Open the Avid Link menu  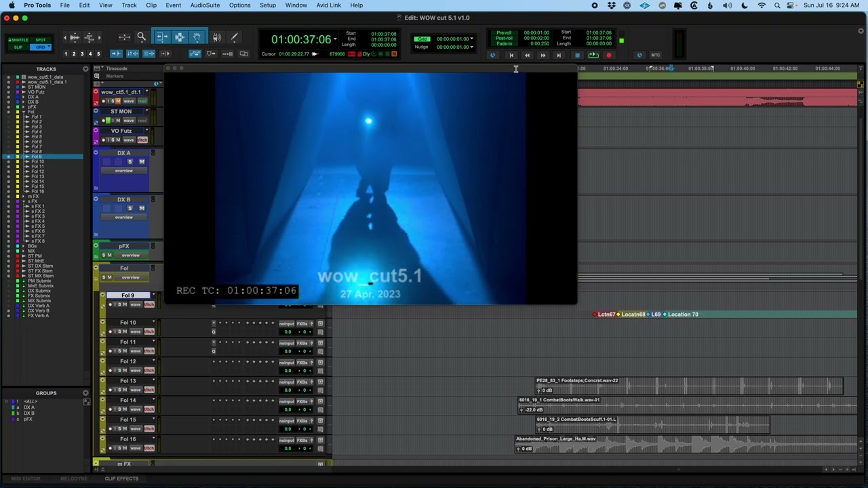(328, 5)
